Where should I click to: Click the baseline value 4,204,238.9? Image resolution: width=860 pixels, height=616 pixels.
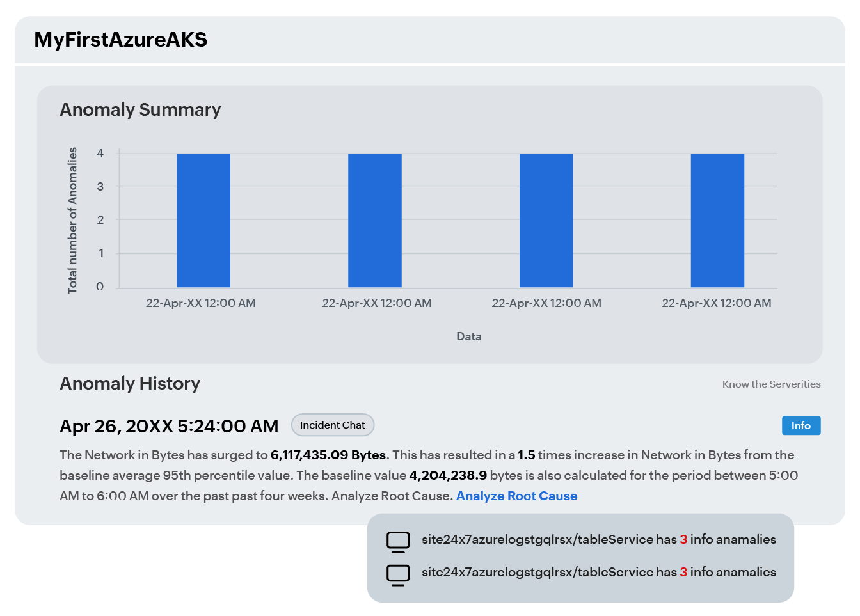pos(448,476)
